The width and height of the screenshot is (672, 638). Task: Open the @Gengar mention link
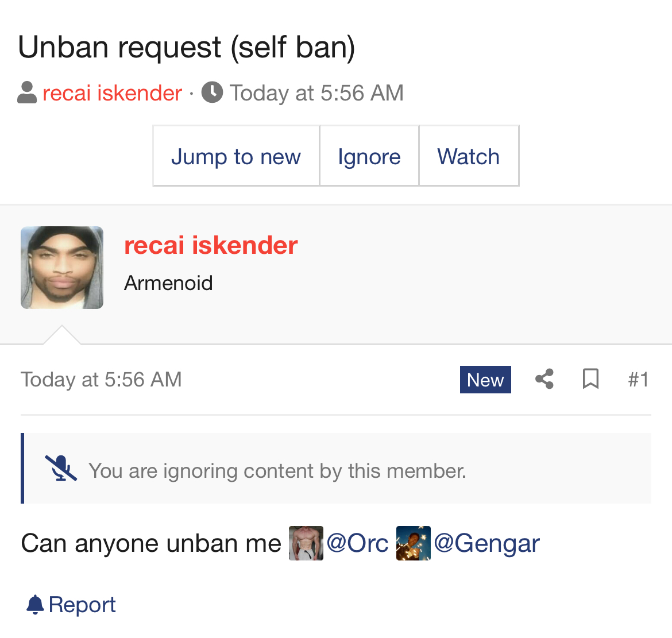(x=486, y=543)
